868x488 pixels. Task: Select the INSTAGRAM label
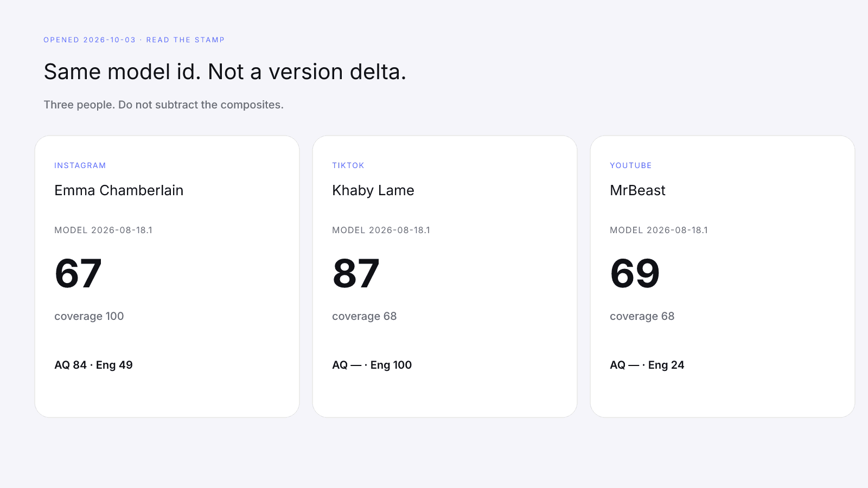[80, 165]
